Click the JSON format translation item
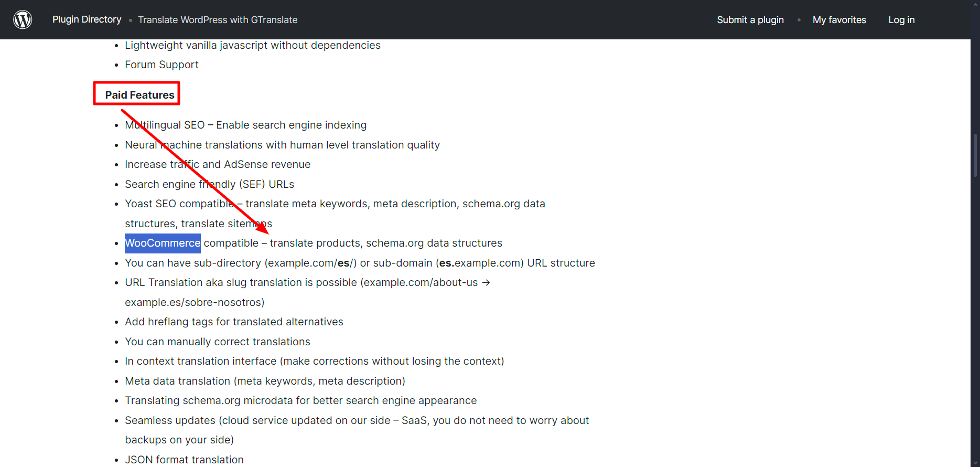 click(184, 460)
